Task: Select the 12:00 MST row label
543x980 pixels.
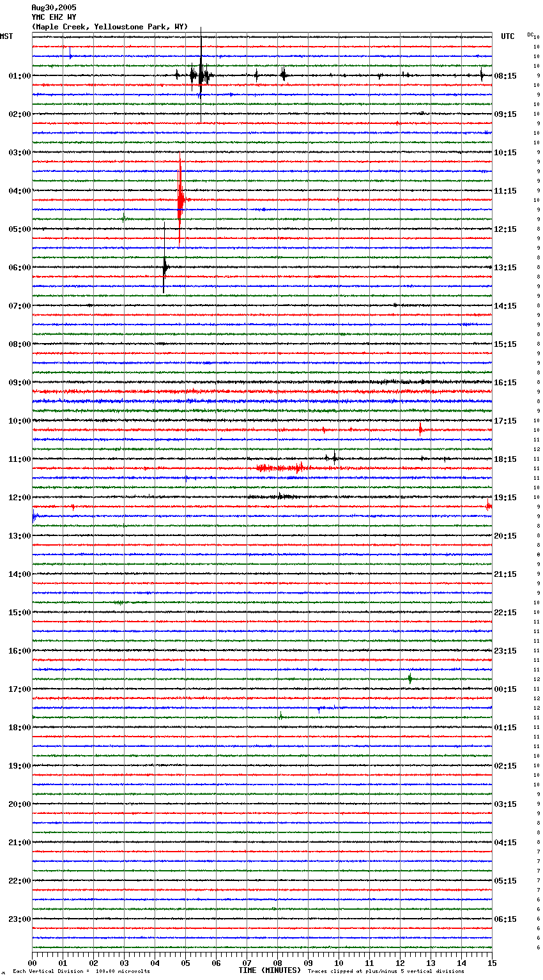Action: click(20, 498)
